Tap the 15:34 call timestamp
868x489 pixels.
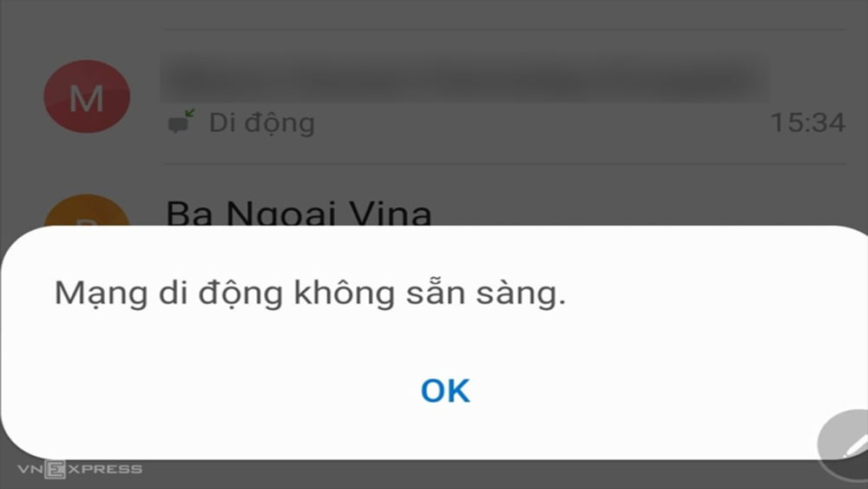(807, 123)
